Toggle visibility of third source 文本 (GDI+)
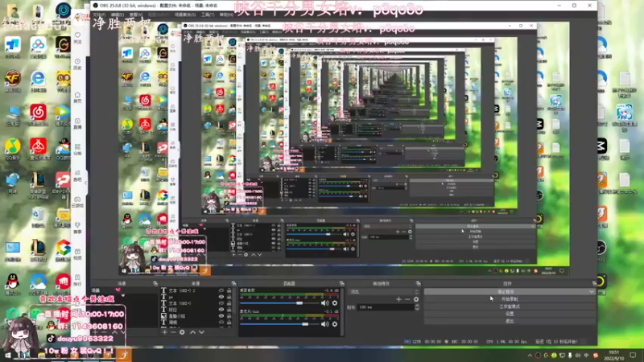The image size is (644, 362). 221,303
